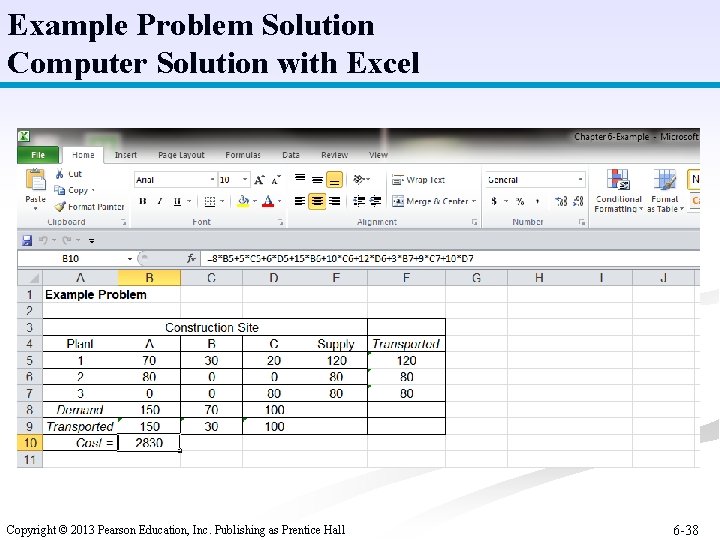Open the fill color dropdown arrow
The height and width of the screenshot is (540, 720).
254,201
